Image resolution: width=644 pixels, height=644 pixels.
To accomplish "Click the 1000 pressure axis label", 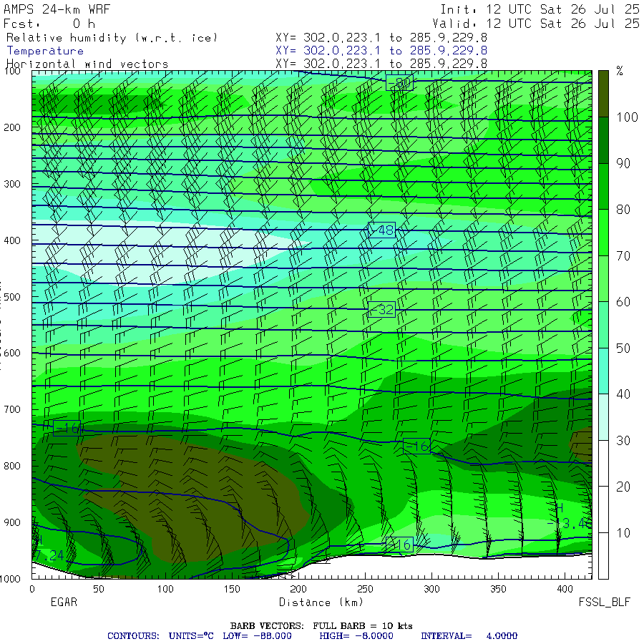I will pos(11,579).
